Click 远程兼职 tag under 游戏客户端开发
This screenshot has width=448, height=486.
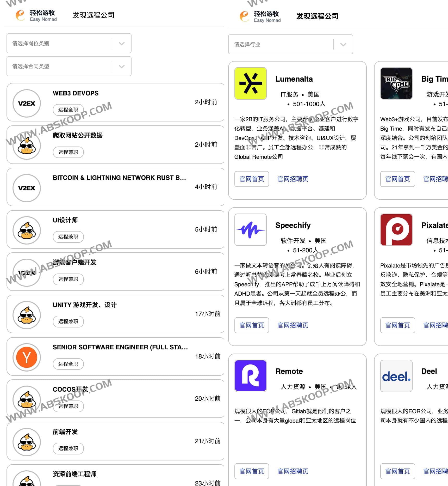point(68,279)
